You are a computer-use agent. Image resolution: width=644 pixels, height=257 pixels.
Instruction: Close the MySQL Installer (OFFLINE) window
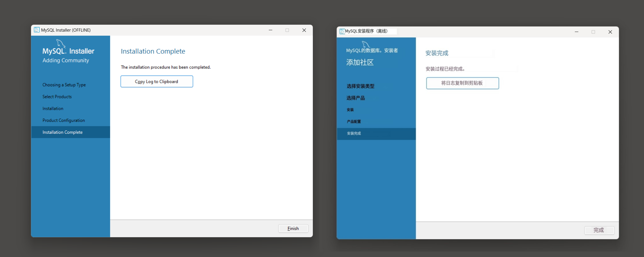click(x=304, y=30)
